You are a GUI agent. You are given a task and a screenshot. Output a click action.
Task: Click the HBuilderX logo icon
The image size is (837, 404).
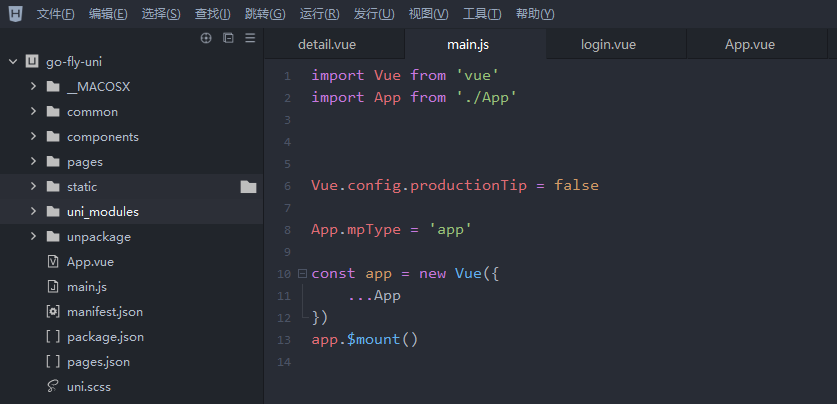(15, 14)
